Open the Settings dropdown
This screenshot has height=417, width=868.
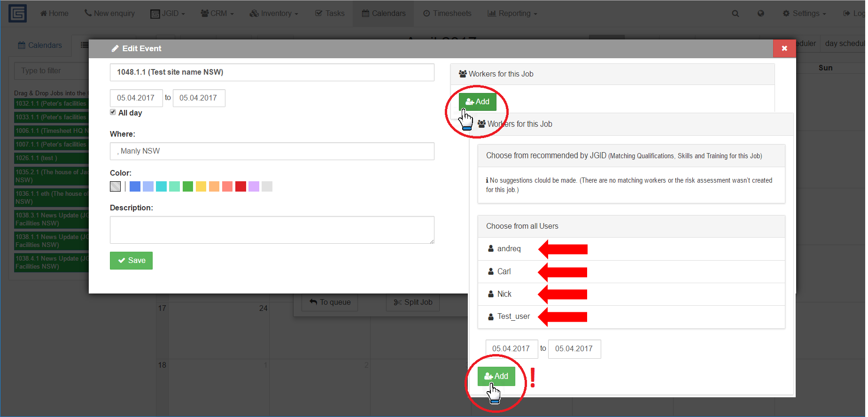804,14
